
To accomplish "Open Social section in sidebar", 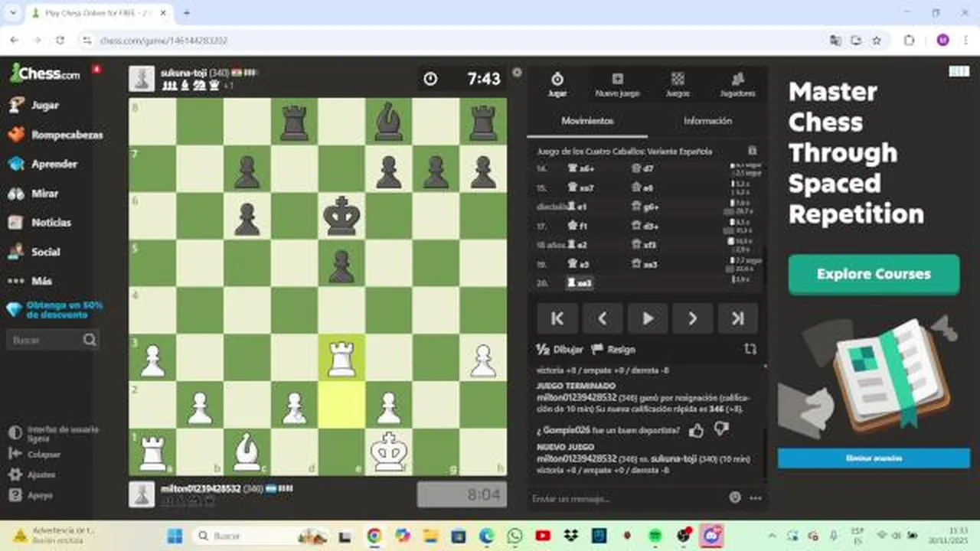I will [34, 252].
